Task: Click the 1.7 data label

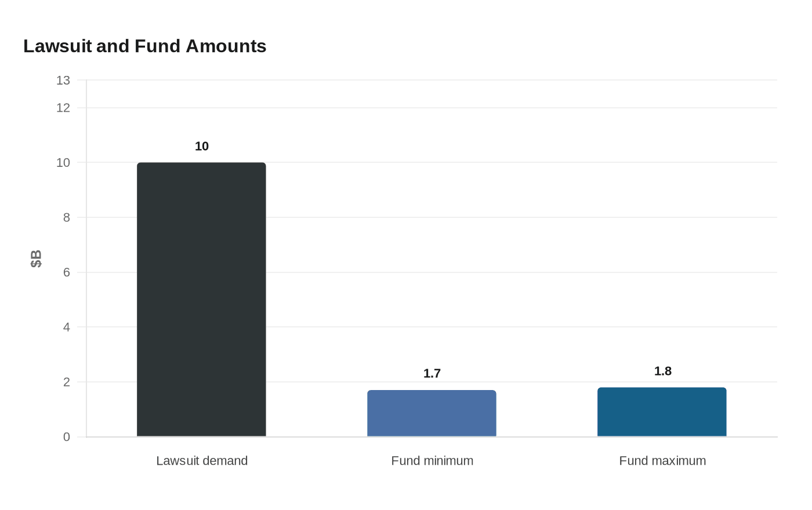Action: tap(432, 373)
